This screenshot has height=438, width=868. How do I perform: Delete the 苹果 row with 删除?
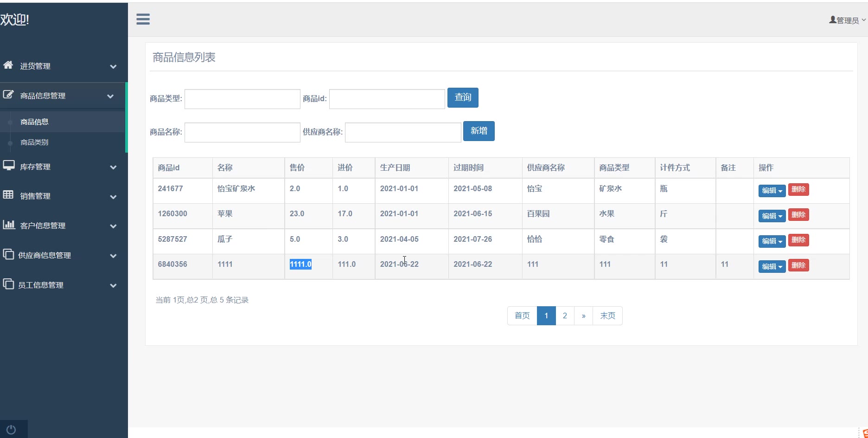[x=798, y=215]
